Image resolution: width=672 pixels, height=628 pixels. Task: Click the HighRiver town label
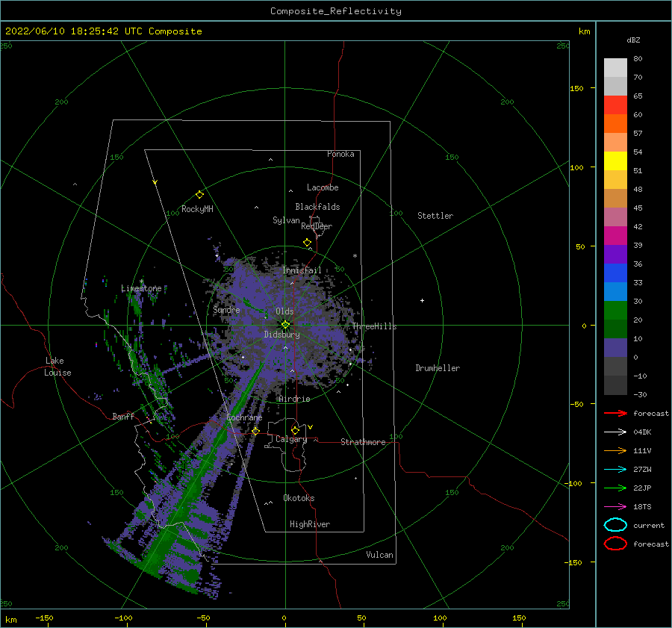309,525
